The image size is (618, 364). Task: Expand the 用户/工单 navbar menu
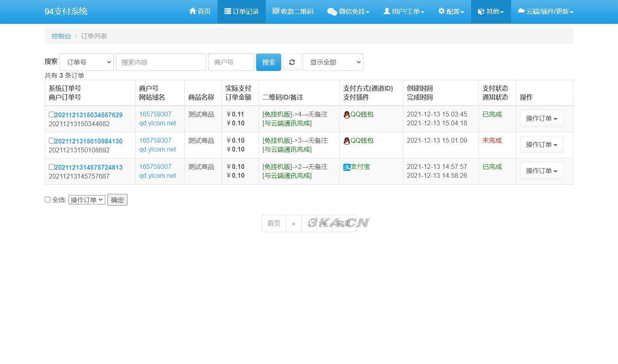tap(404, 12)
